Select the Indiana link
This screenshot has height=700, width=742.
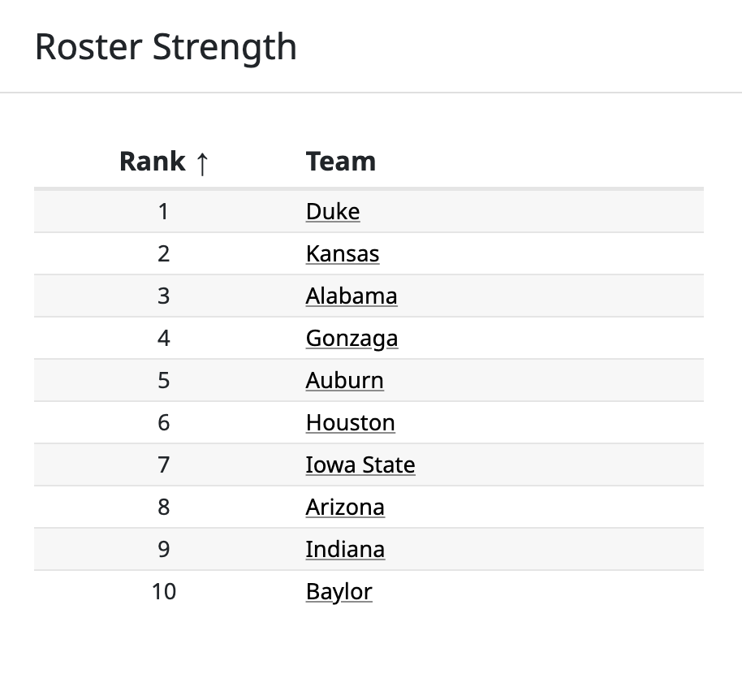344,549
